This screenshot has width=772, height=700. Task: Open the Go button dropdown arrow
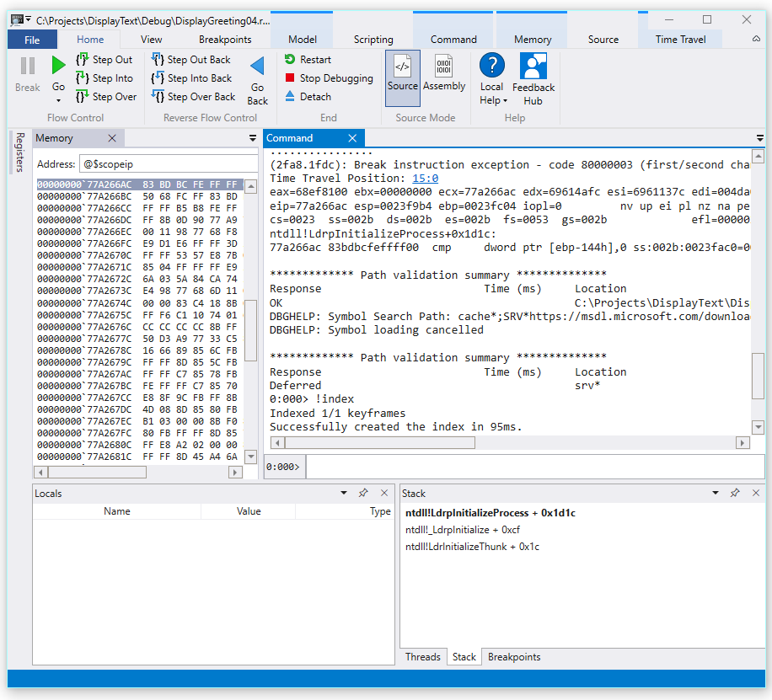coord(57,99)
